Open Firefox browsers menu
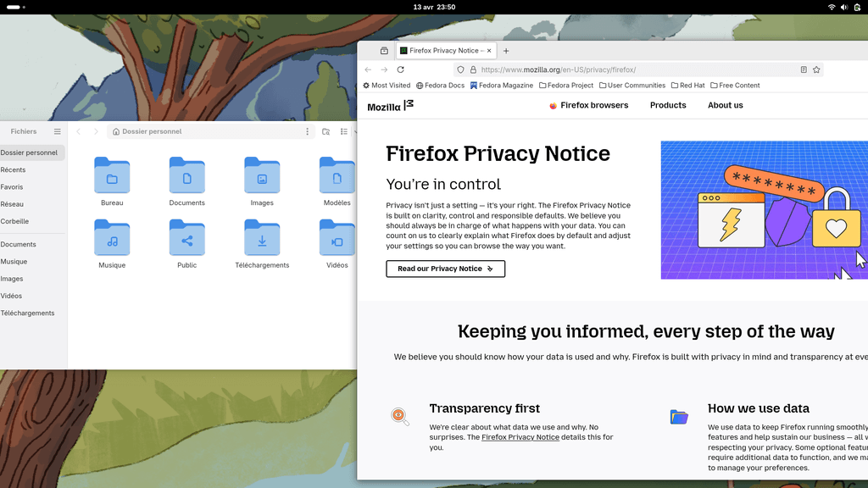This screenshot has width=868, height=488. (x=588, y=105)
